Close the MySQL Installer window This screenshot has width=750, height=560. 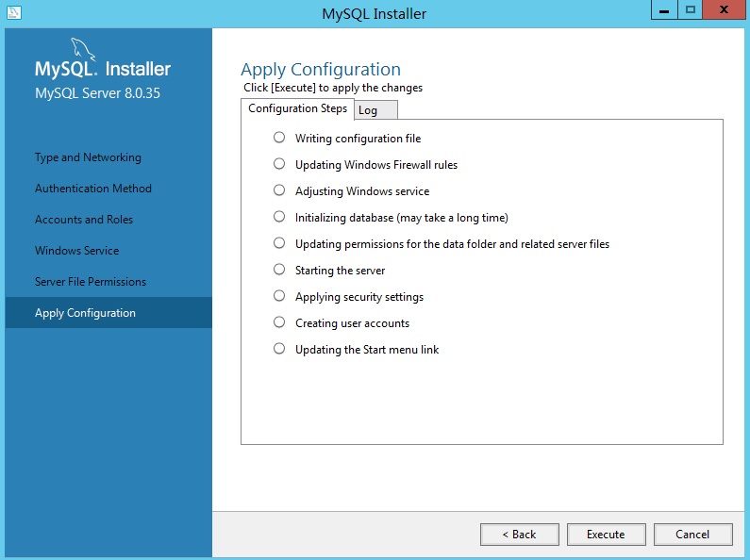(725, 10)
